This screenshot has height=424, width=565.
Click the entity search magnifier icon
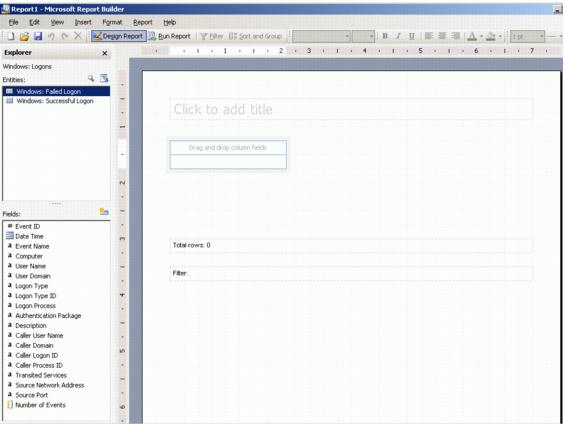(x=91, y=78)
